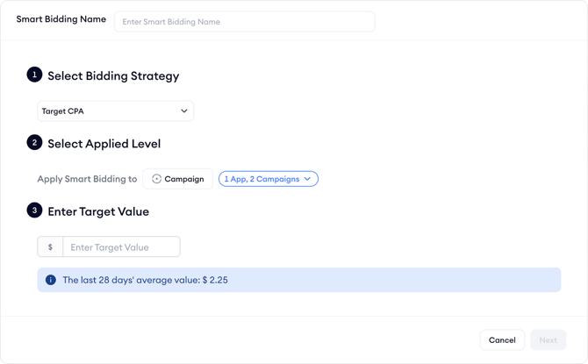Open the Target CPA strategy dropdown
Viewport: 588px width, 364px height.
[x=115, y=111]
